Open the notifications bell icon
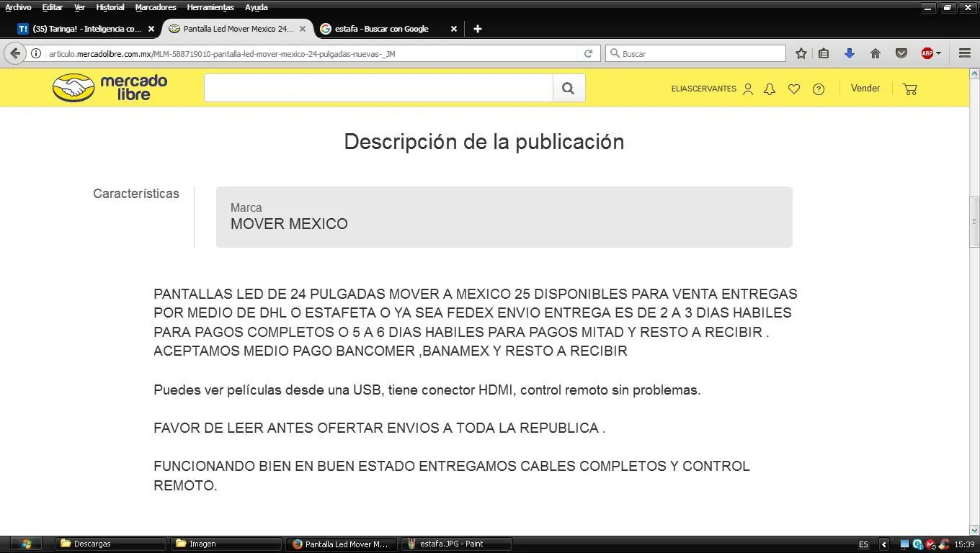This screenshot has height=553, width=980. 770,89
